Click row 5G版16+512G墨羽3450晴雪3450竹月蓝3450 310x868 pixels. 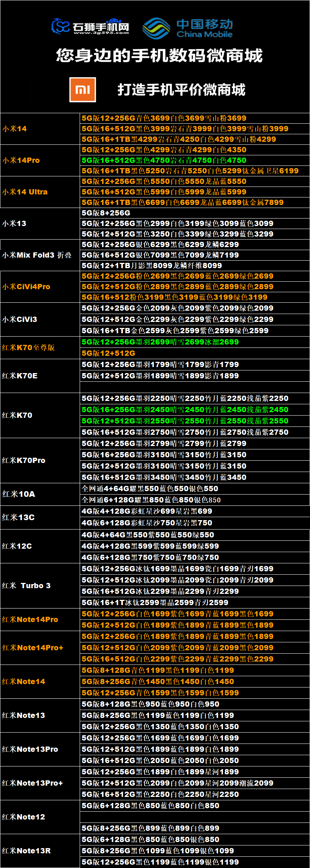pos(195,477)
